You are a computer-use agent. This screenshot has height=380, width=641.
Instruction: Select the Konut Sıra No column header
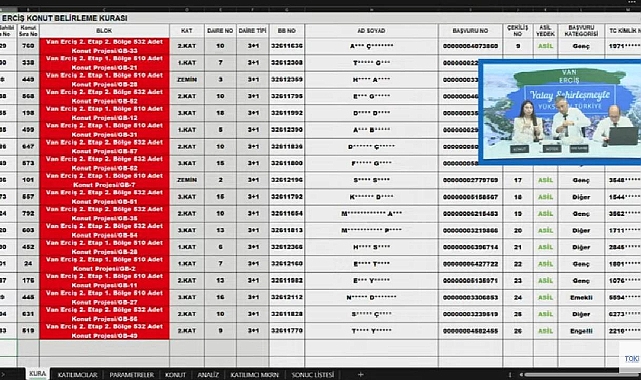point(28,31)
